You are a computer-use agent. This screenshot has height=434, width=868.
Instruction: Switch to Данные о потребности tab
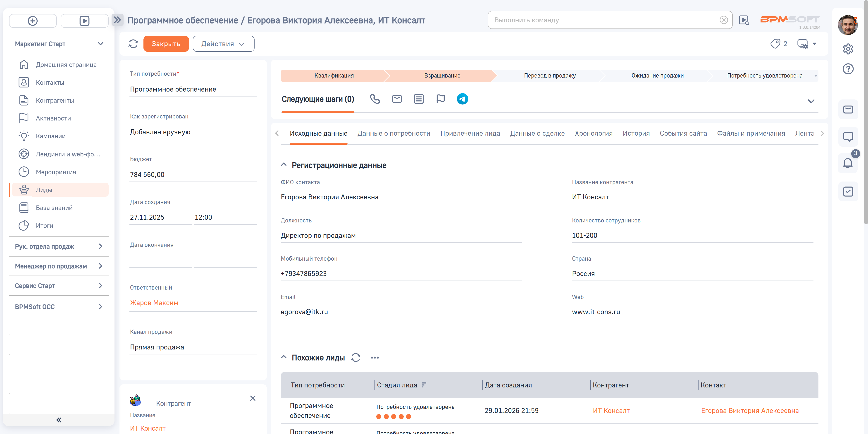coord(393,133)
